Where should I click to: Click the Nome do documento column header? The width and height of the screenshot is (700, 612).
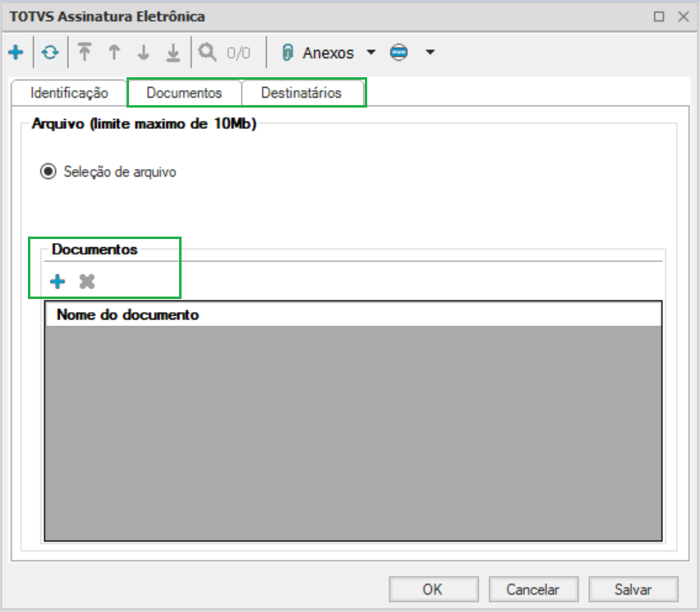click(x=353, y=315)
